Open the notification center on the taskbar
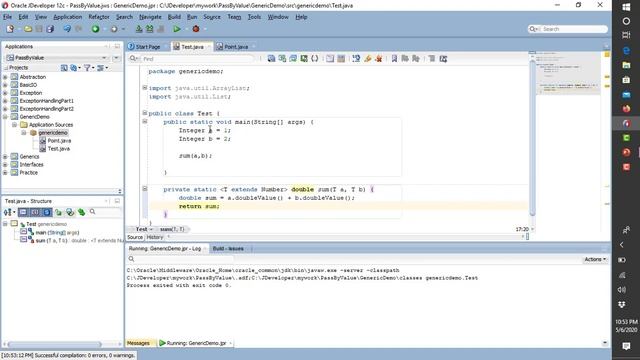 pos(626,346)
